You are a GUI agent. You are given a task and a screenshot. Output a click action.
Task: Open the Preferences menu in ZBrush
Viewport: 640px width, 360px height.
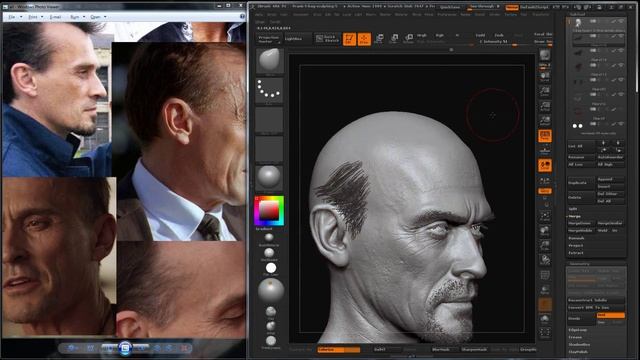tap(447, 14)
